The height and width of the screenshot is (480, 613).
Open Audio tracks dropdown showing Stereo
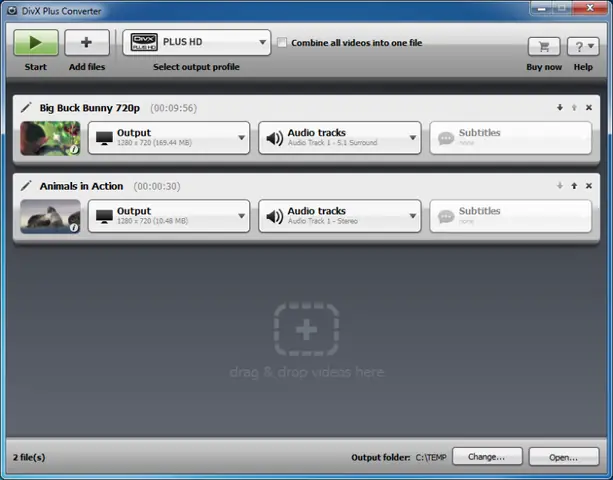click(339, 216)
